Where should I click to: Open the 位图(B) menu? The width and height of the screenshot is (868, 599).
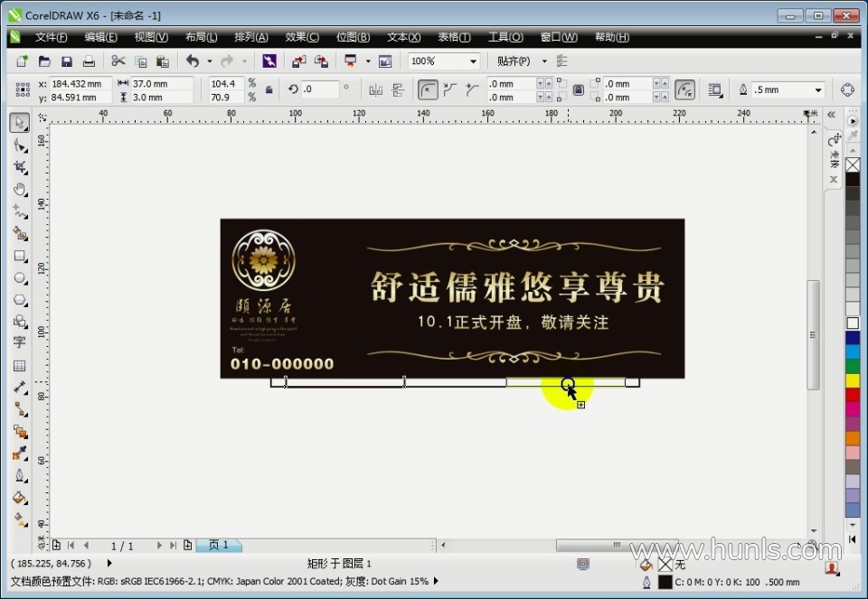pos(353,37)
